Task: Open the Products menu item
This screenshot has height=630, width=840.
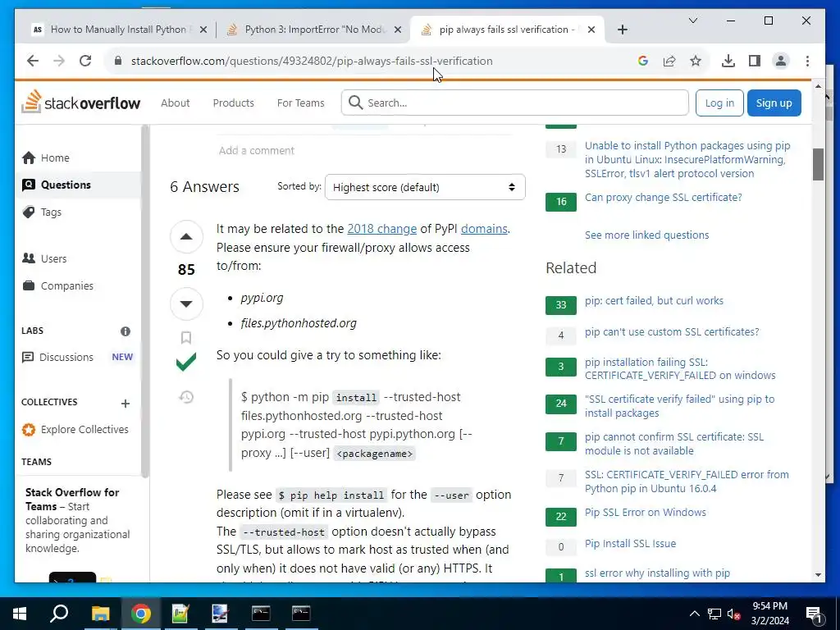Action: pyautogui.click(x=233, y=103)
